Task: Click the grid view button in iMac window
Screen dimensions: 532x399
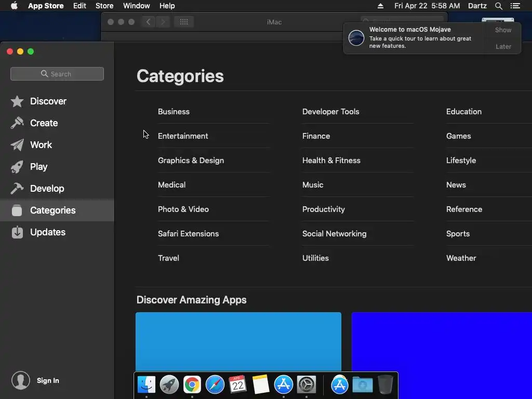Action: point(184,22)
